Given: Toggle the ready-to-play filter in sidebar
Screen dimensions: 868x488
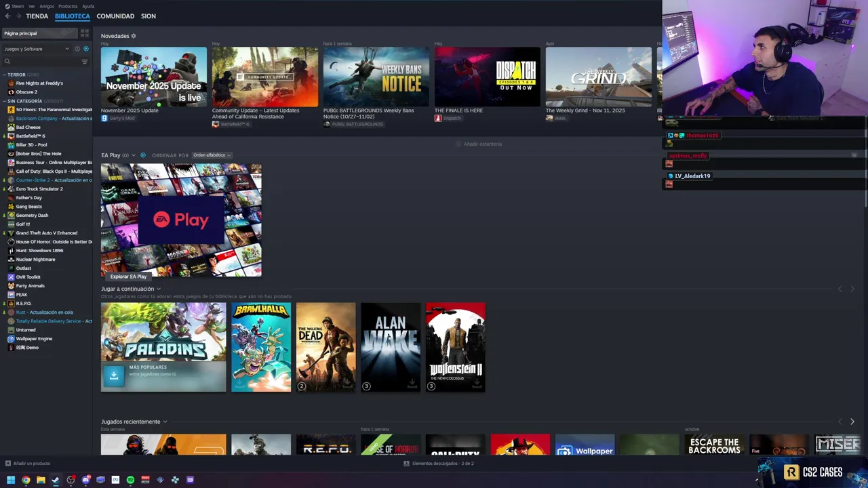Looking at the screenshot, I should 85,49.
